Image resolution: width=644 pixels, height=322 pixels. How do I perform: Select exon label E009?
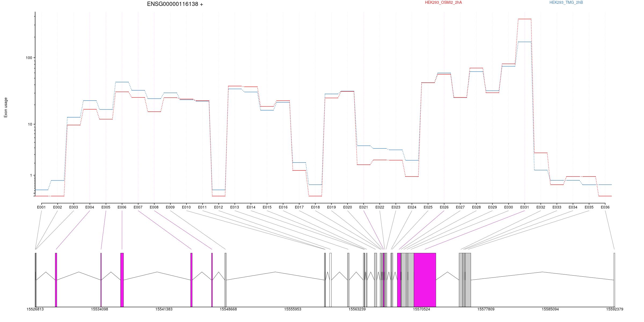(170, 207)
